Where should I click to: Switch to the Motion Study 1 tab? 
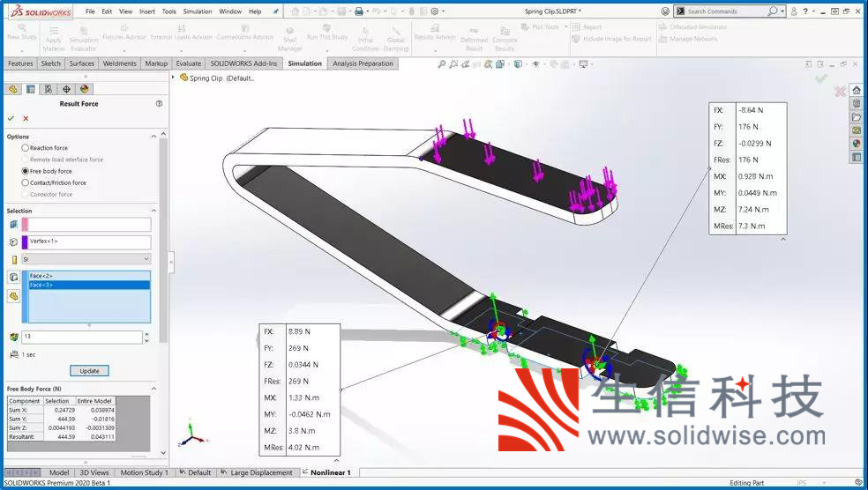click(x=144, y=472)
